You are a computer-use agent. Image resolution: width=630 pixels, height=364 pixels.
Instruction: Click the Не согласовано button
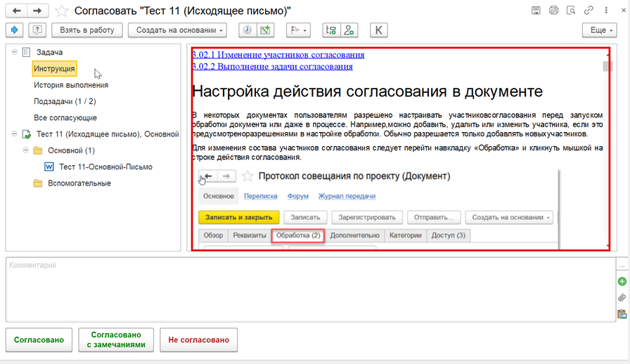tap(198, 340)
